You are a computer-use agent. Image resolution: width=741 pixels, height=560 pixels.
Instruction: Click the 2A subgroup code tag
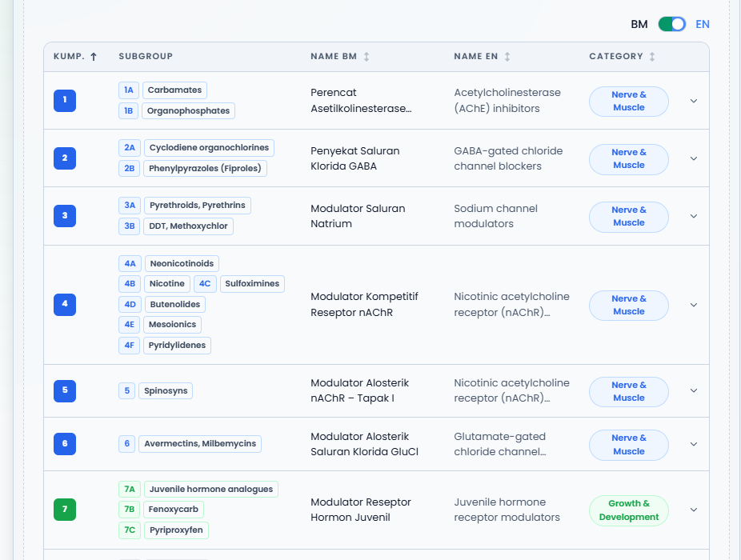[130, 148]
